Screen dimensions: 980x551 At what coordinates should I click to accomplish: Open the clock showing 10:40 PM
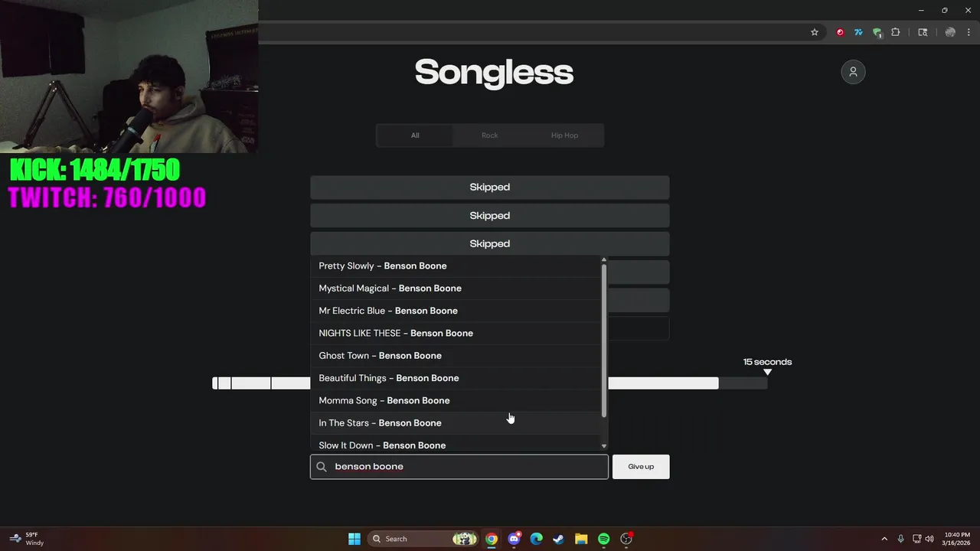pyautogui.click(x=957, y=539)
